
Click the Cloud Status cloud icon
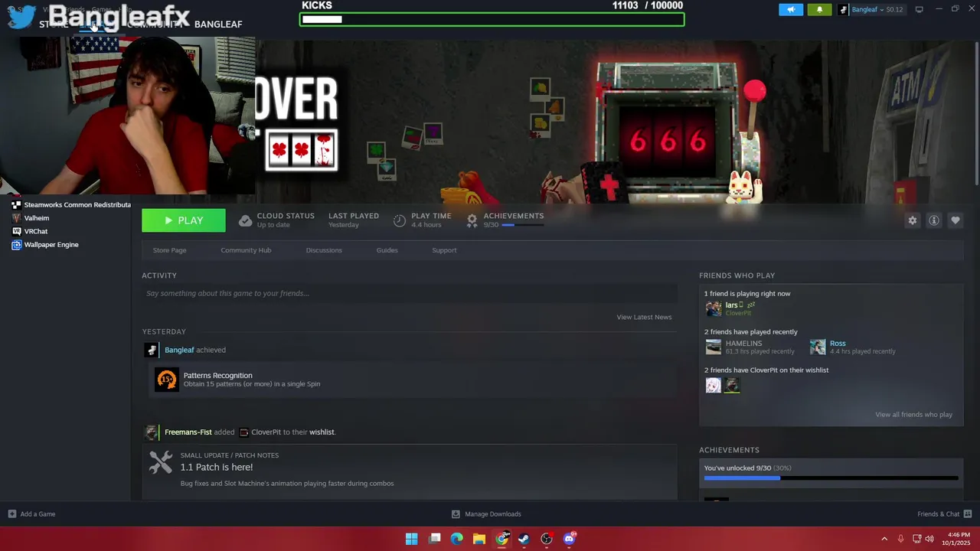(245, 220)
